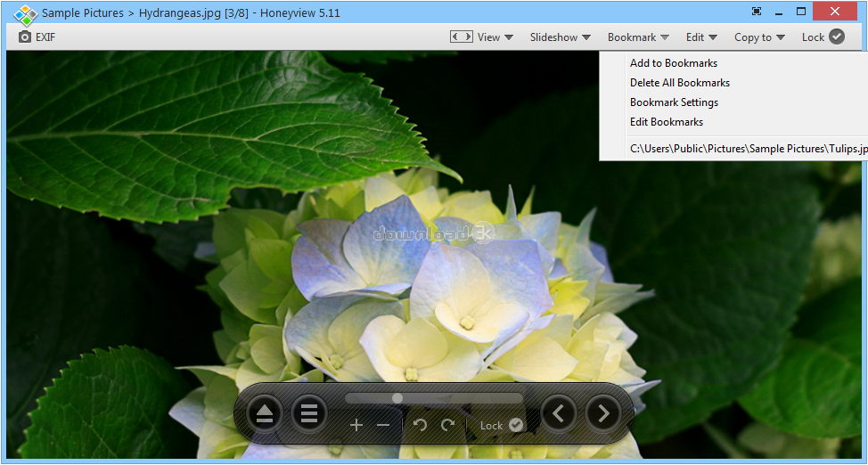Click the EXIF label button
This screenshot has height=465, width=868.
[x=45, y=37]
